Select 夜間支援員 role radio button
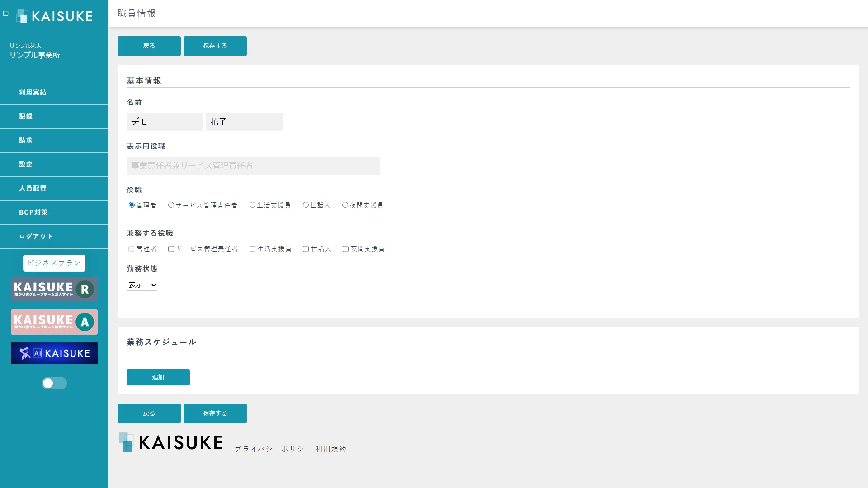This screenshot has height=488, width=868. [345, 205]
